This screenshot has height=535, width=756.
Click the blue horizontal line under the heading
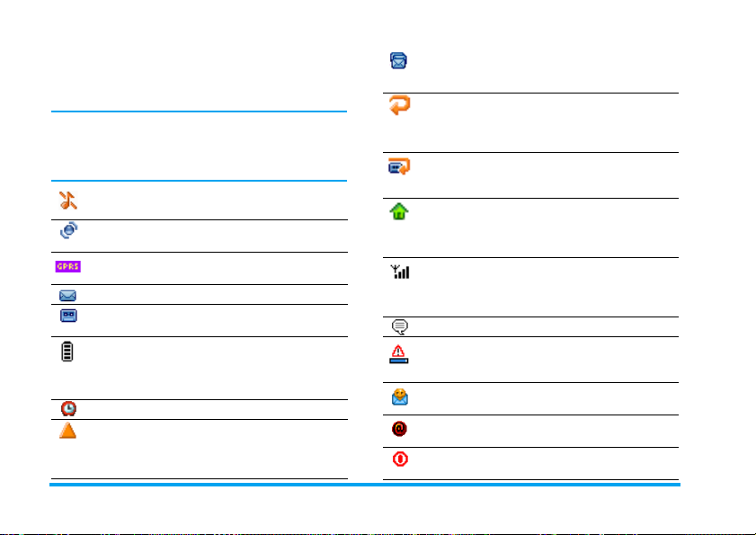pyautogui.click(x=200, y=111)
